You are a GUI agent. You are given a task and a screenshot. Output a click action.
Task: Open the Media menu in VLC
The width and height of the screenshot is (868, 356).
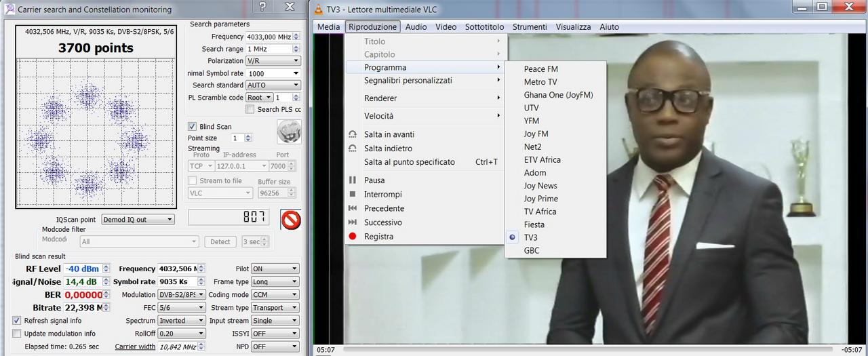pos(329,27)
